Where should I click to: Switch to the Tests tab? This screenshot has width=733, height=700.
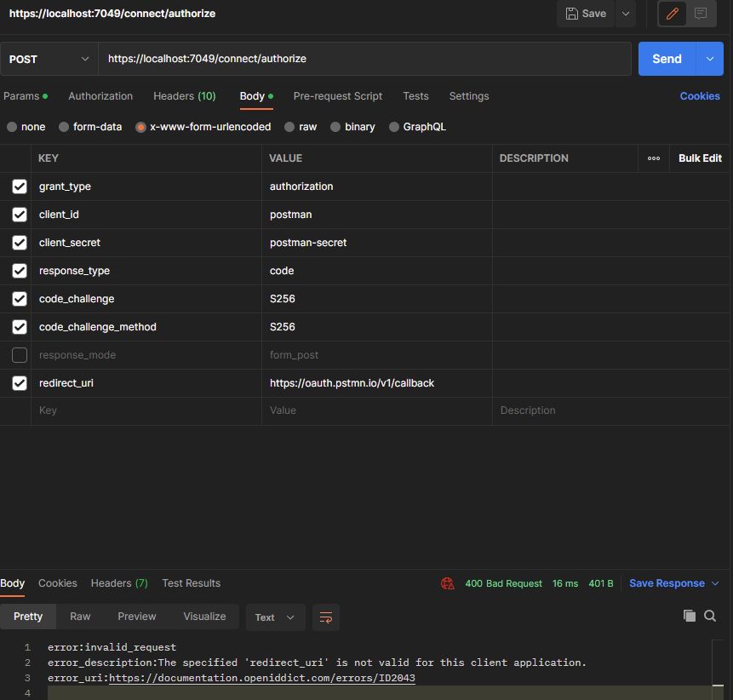(415, 96)
